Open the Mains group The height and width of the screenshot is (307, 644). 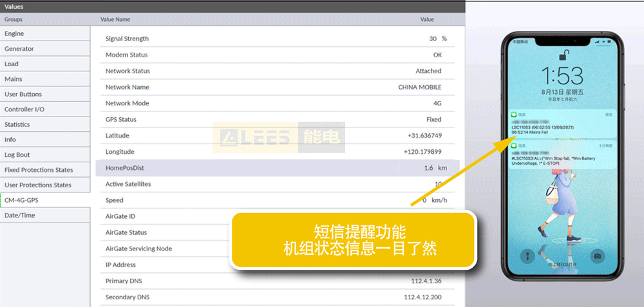tap(45, 79)
